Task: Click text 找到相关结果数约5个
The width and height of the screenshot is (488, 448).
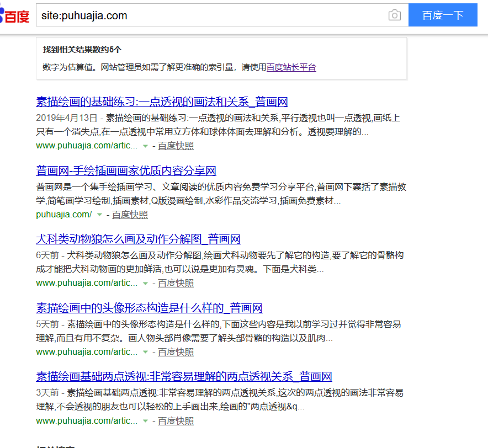Action: click(82, 50)
